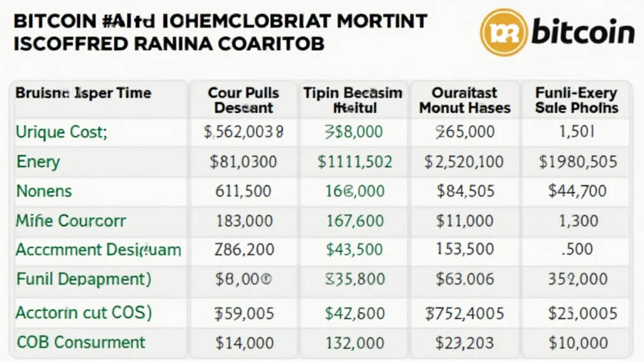Click the $14,000 cell in COB Consurment row

245,343
